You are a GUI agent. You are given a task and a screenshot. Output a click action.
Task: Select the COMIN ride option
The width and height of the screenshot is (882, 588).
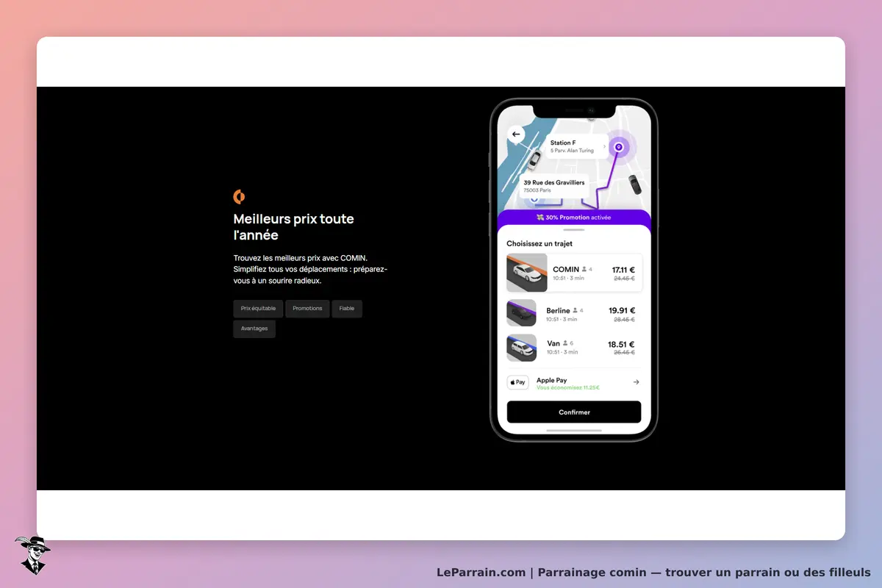(x=574, y=273)
